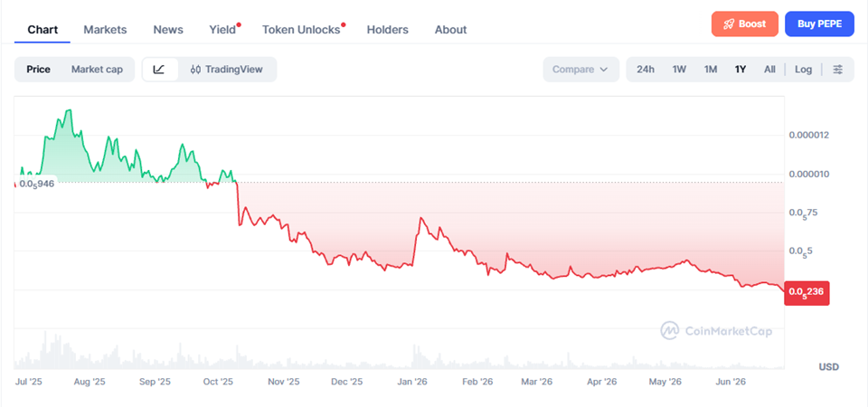Open the About tab
Screen dimensions: 868x407
coord(450,30)
